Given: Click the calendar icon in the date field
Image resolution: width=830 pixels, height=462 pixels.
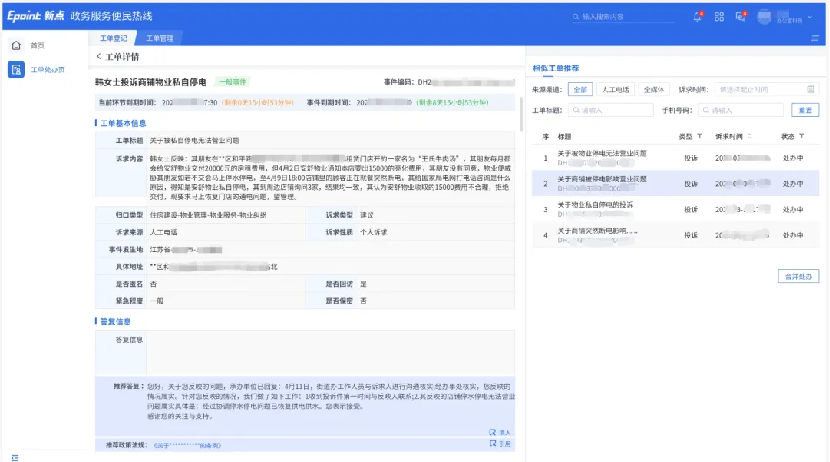Looking at the screenshot, I should tap(810, 89).
